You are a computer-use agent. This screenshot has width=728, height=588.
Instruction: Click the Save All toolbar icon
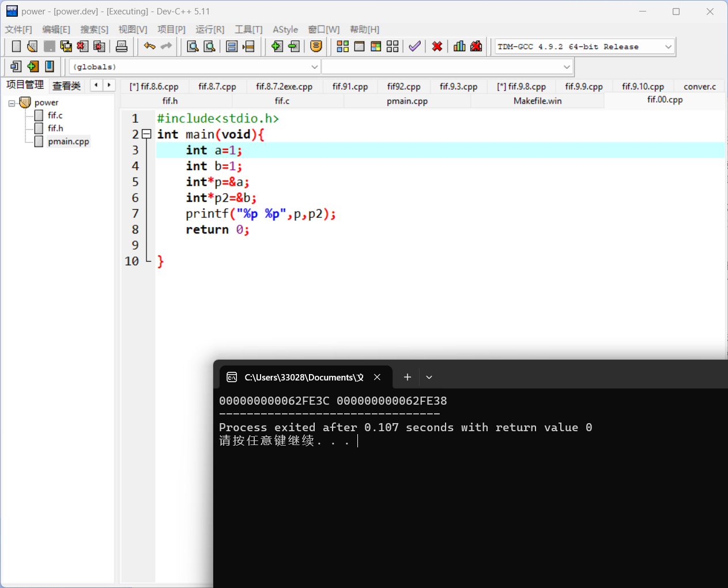(66, 47)
